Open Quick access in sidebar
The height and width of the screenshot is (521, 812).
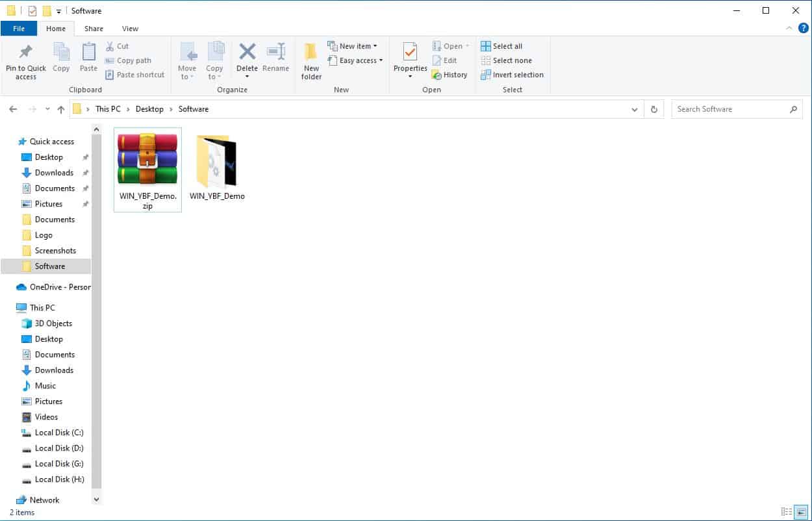coord(45,142)
